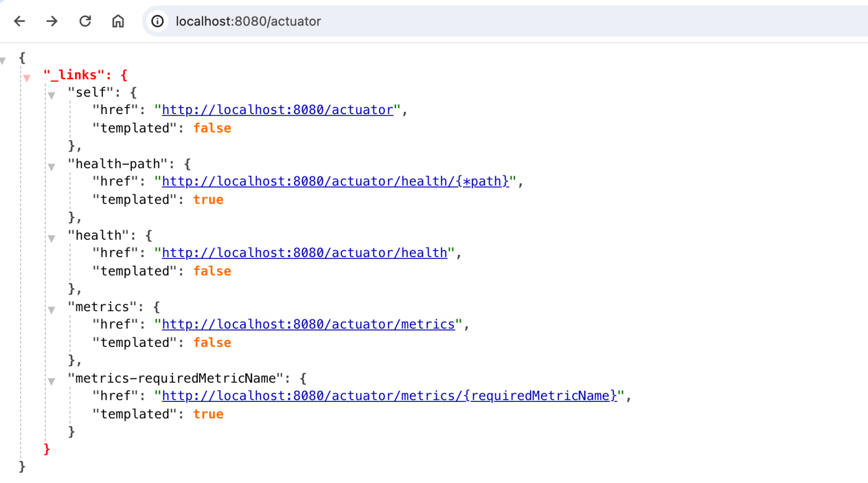Image resolution: width=868 pixels, height=483 pixels.
Task: Open the actuator/metrics link
Action: [x=308, y=324]
